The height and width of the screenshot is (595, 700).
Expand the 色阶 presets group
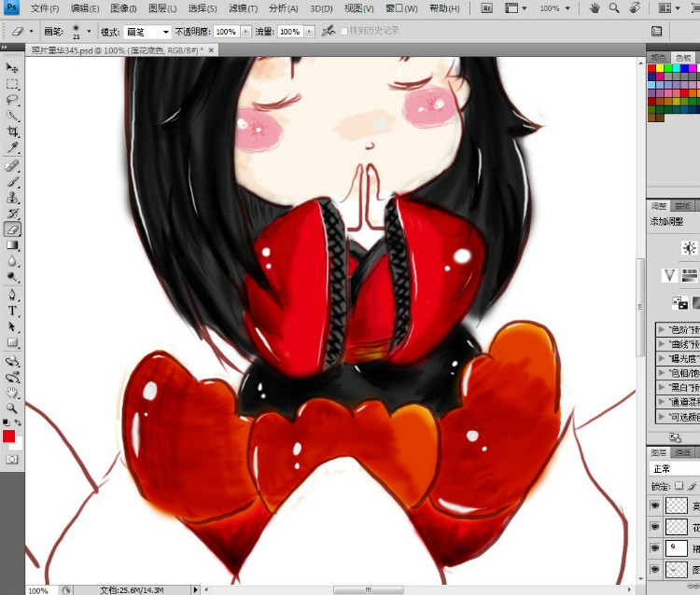(661, 329)
